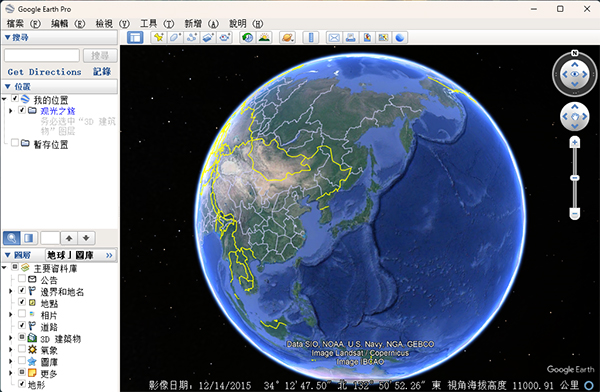Select the Add Image Overlay tool
Screen dimensions: 600x392
208,38
